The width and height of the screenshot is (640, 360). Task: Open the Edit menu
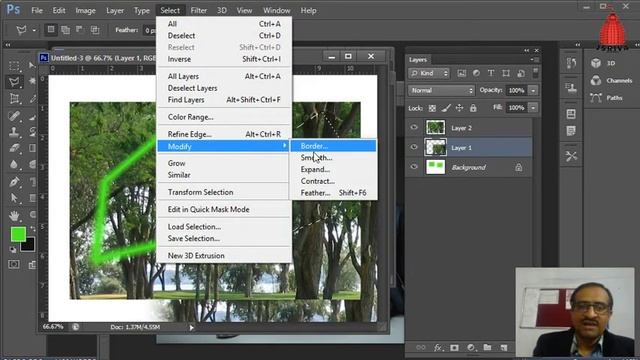pos(59,11)
